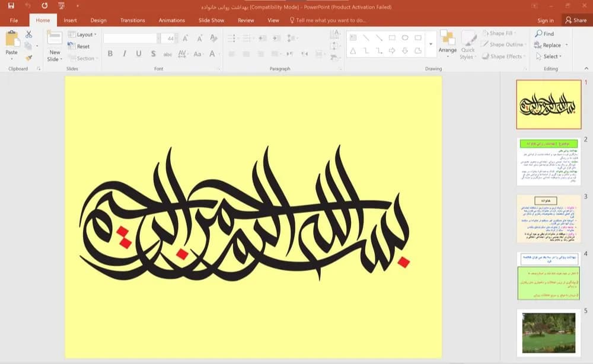Click the font color A button

pos(212,54)
